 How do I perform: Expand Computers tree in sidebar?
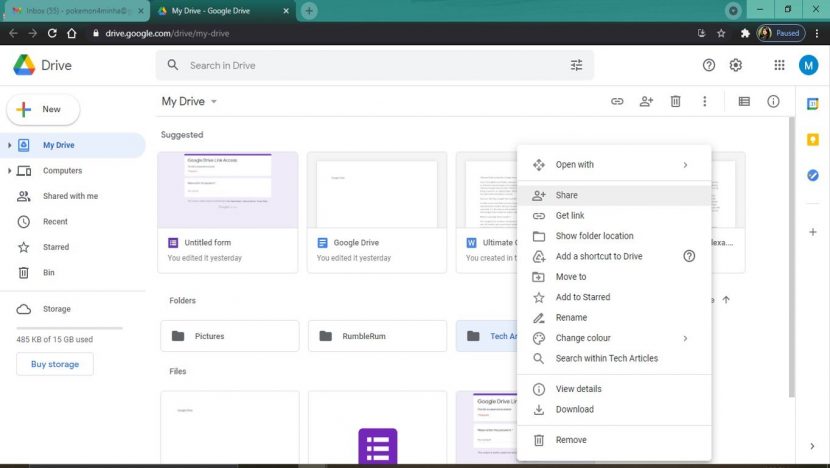pyautogui.click(x=9, y=170)
